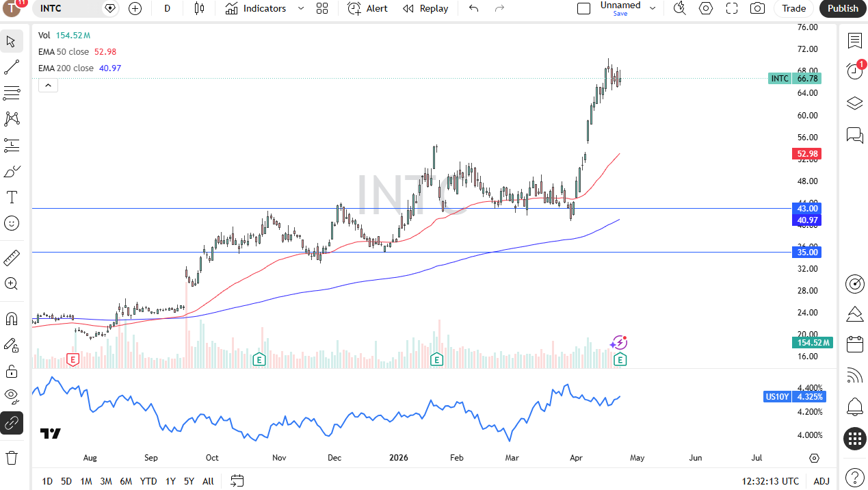868x490 pixels.
Task: Enter fullscreen mode
Action: pyautogui.click(x=732, y=8)
